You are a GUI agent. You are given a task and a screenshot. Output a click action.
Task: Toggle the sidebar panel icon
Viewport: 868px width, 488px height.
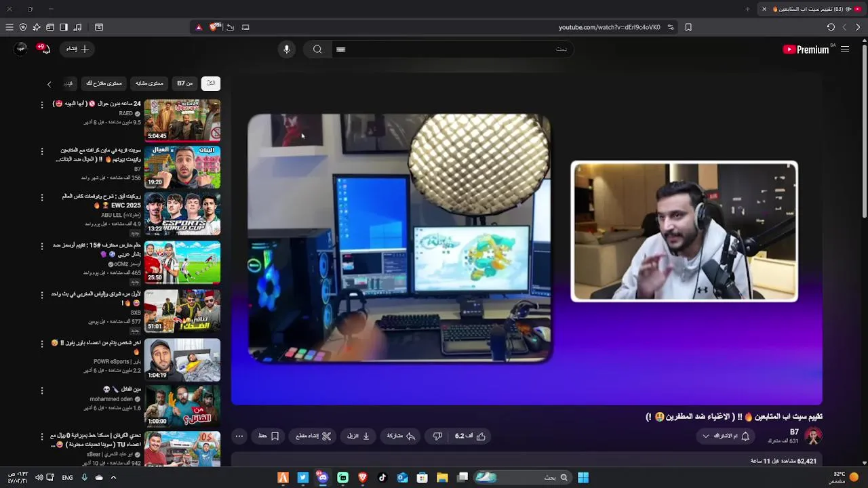(x=64, y=27)
